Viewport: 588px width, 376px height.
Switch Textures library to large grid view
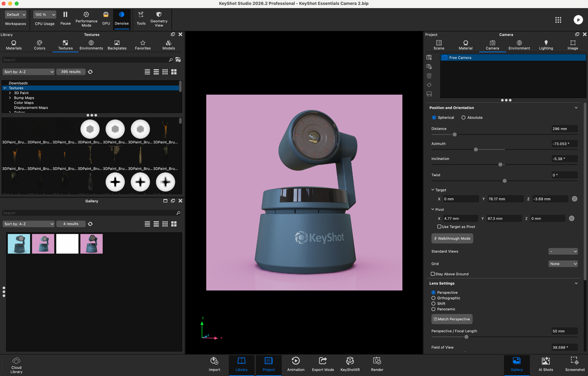tap(174, 72)
